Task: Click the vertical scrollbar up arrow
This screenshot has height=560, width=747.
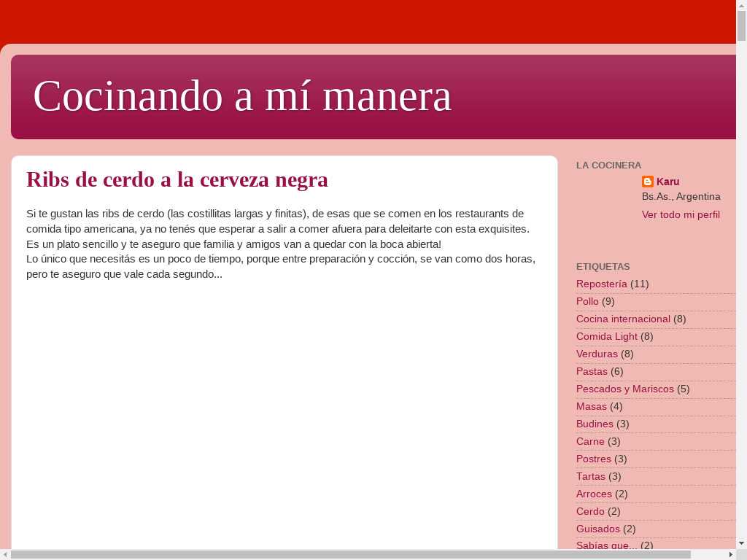Action: pyautogui.click(x=741, y=4)
